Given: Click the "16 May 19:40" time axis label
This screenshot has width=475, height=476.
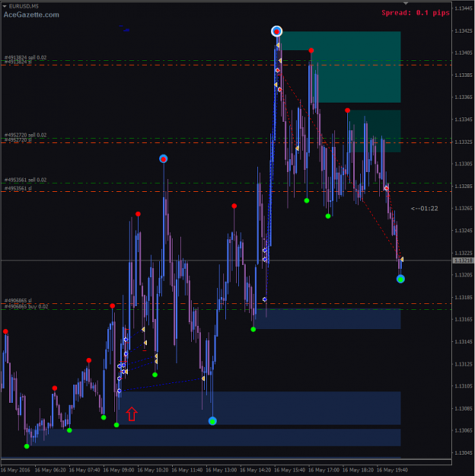Looking at the screenshot, I should pos(393,470).
